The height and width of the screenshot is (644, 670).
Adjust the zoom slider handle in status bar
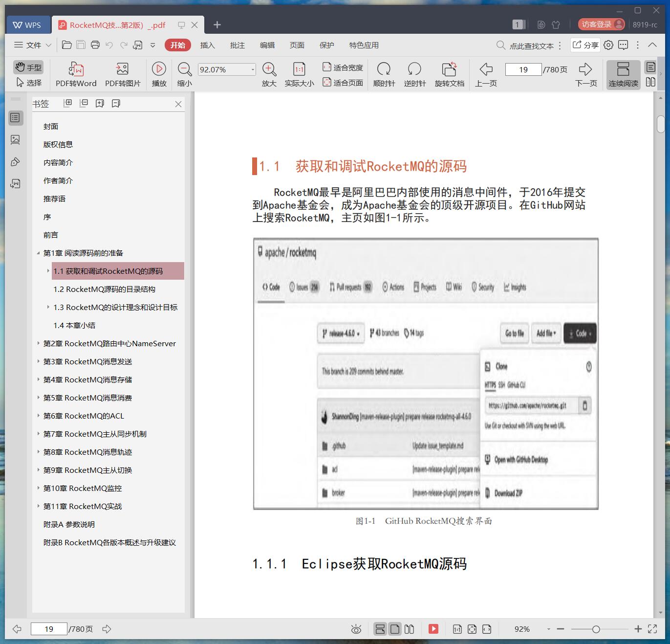(596, 629)
